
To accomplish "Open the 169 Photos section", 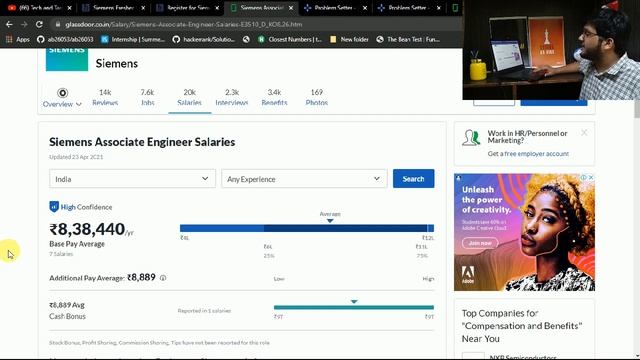I will [317, 97].
